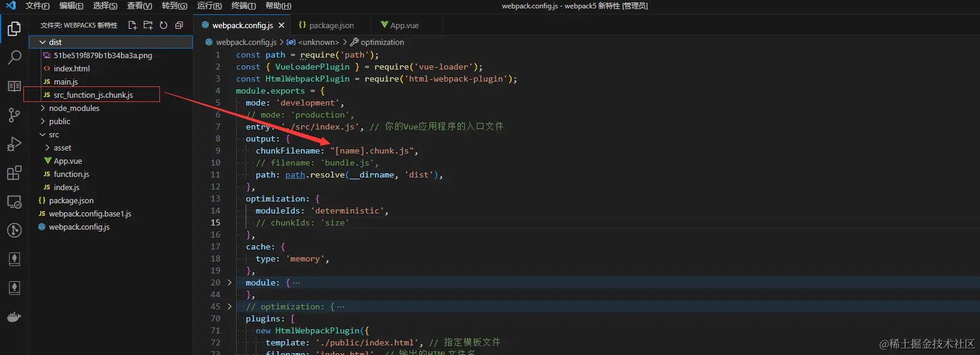
Task: Open the Docker view in activity bar
Action: pyautogui.click(x=14, y=317)
